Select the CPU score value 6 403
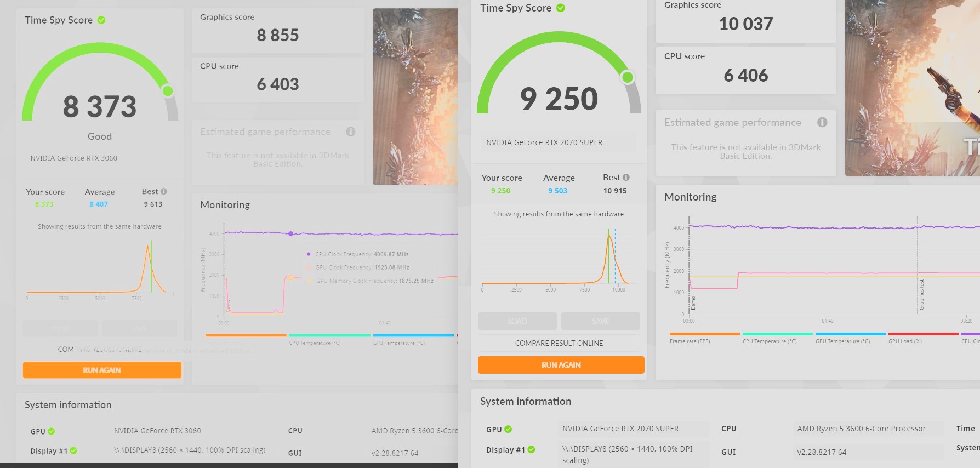 point(278,84)
